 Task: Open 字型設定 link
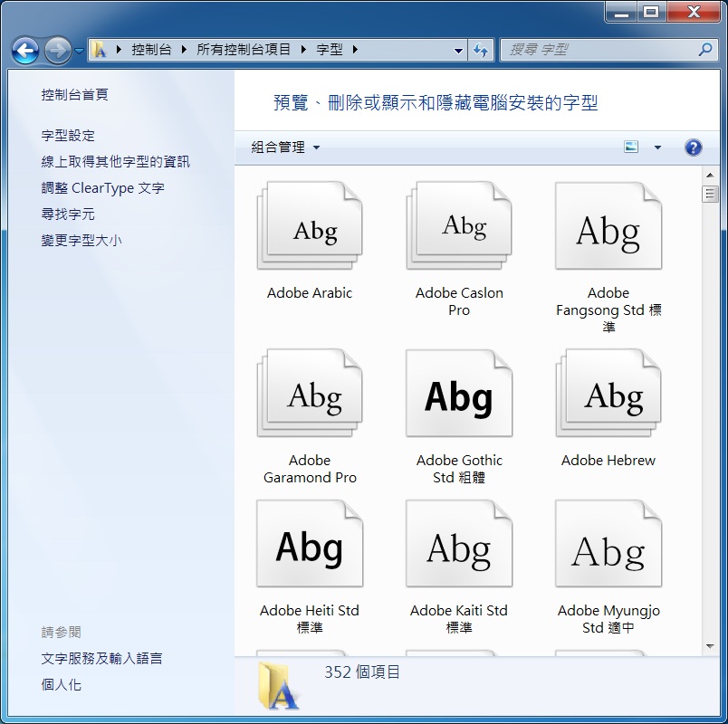click(x=68, y=136)
